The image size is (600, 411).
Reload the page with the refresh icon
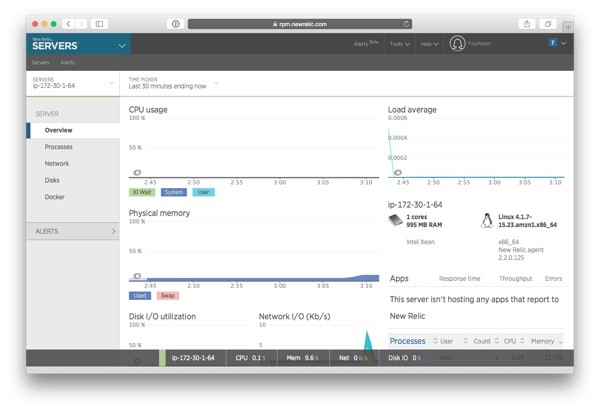(x=406, y=24)
